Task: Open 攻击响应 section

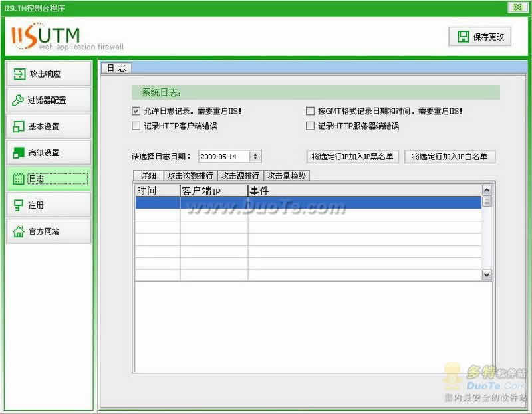Action: [49, 74]
